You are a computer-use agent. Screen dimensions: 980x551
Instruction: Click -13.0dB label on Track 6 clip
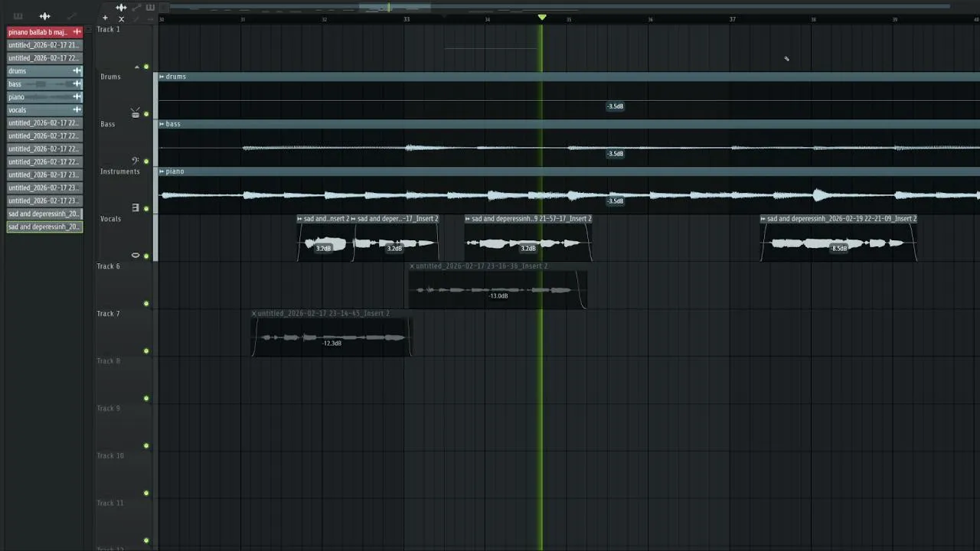click(498, 296)
